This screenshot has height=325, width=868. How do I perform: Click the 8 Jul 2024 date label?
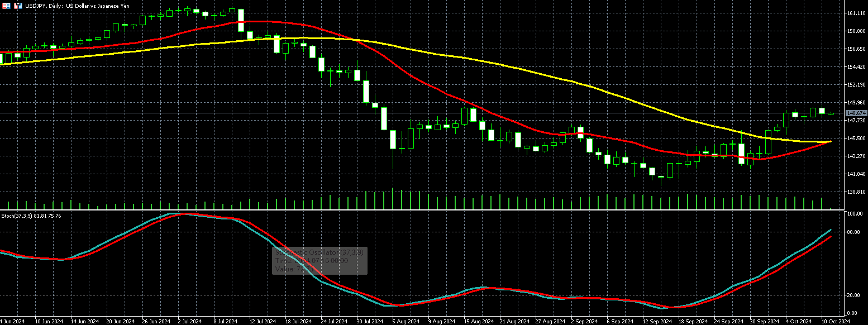coord(225,322)
